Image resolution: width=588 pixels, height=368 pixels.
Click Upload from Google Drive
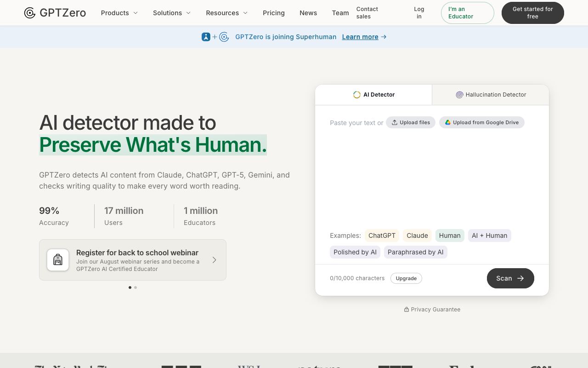pos(481,122)
